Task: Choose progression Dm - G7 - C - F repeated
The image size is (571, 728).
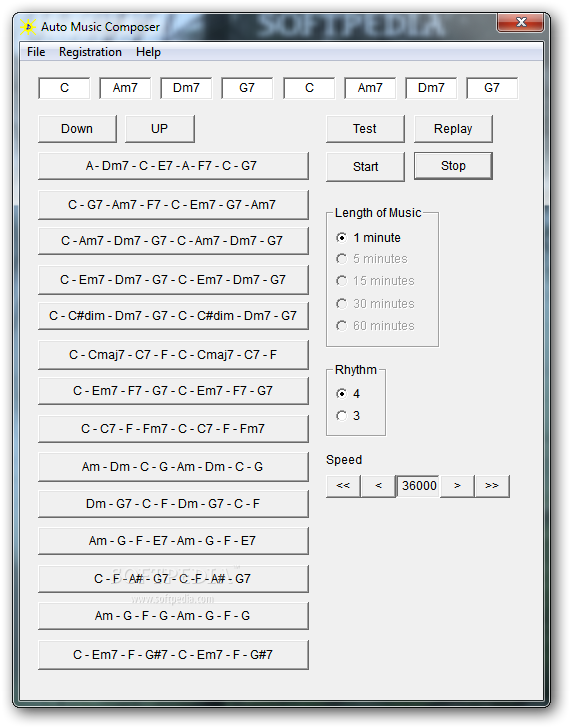Action: 173,504
